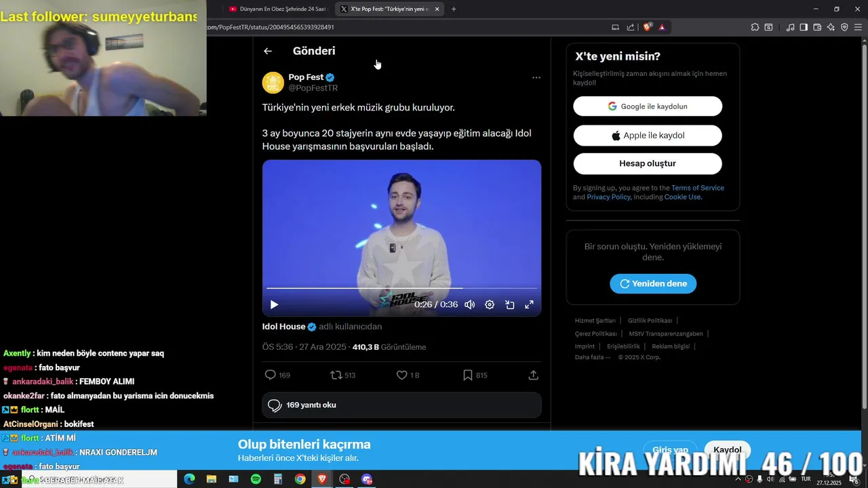Viewport: 868px width, 488px height.
Task: Open the Idol House account link under the video
Action: (x=289, y=327)
